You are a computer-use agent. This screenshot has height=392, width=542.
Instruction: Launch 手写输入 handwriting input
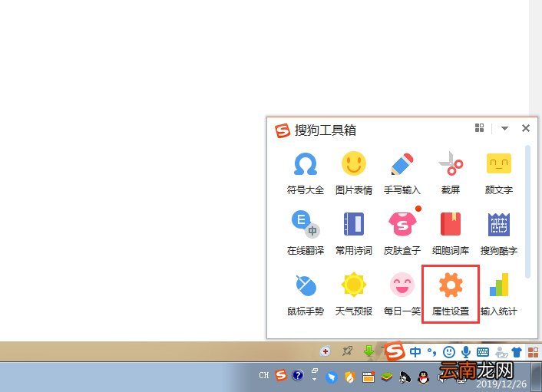coord(402,173)
